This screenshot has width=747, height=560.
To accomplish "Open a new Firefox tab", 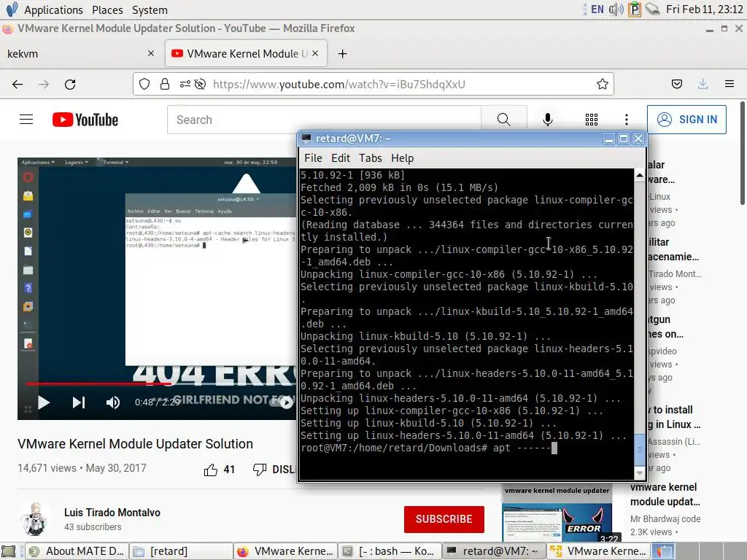I will click(343, 54).
